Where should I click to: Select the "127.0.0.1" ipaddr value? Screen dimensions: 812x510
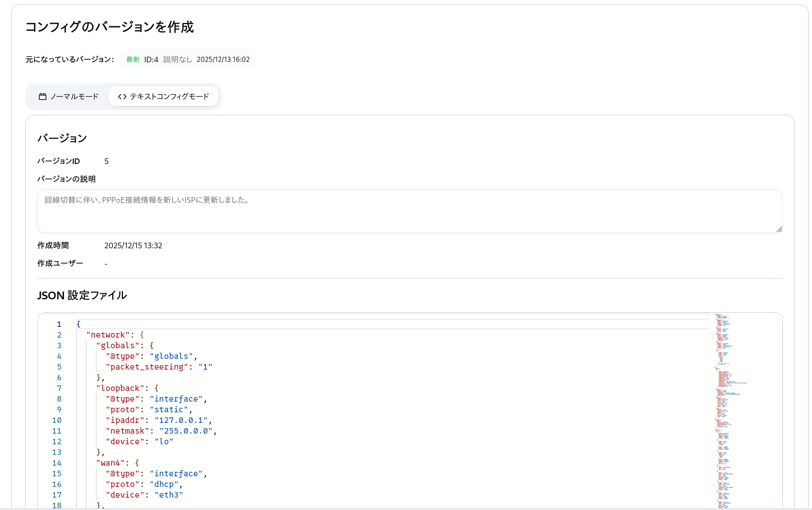point(180,420)
